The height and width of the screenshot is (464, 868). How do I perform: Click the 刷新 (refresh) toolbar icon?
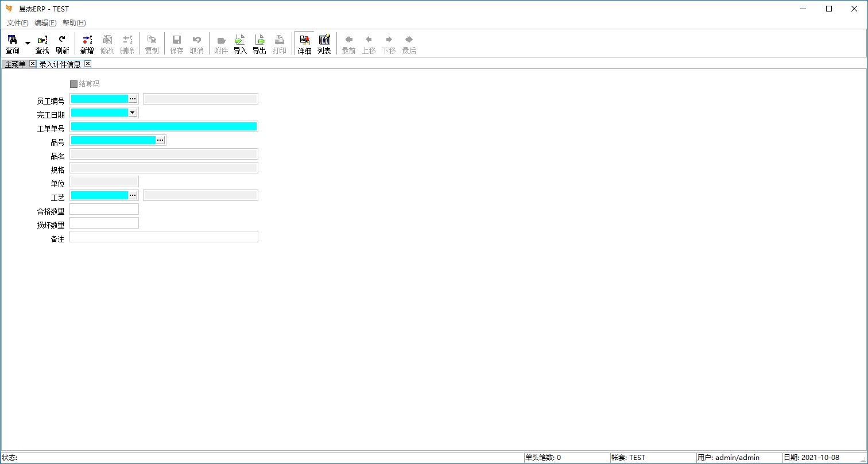pyautogui.click(x=62, y=44)
